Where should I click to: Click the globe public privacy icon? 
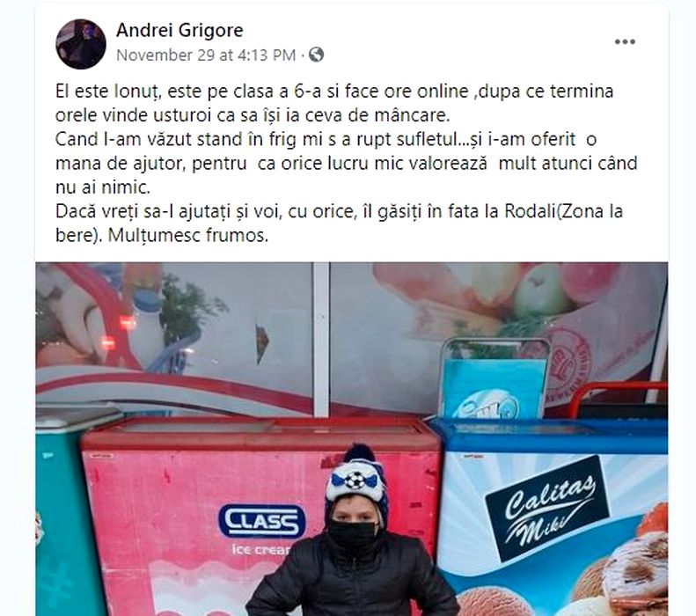click(x=316, y=55)
